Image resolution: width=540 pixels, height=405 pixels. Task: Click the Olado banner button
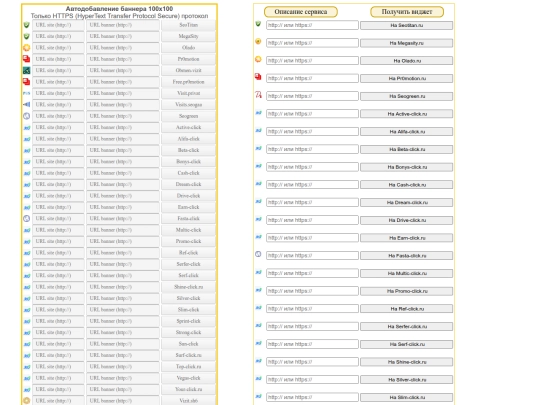point(188,48)
